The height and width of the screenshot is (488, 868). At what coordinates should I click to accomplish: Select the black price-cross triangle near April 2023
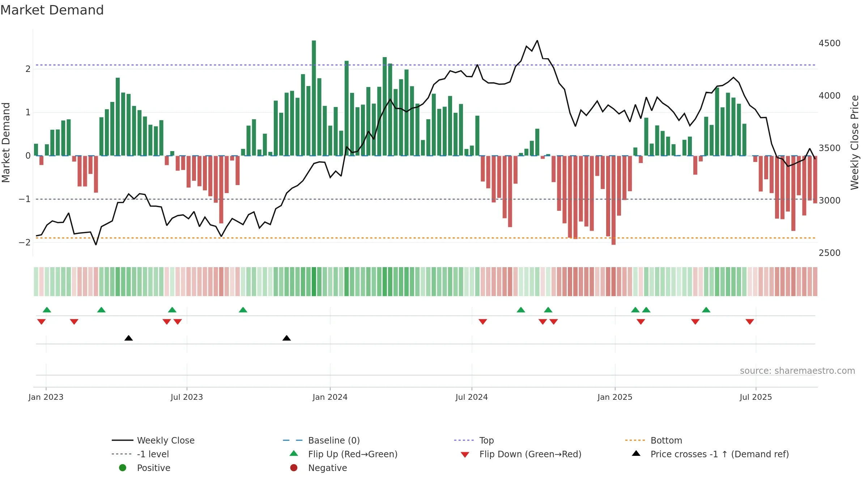129,338
